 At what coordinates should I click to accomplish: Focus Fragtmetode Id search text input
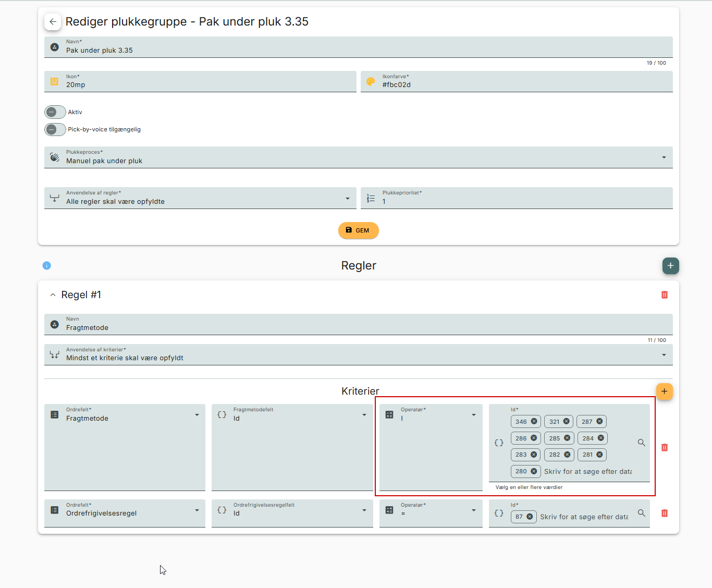588,471
